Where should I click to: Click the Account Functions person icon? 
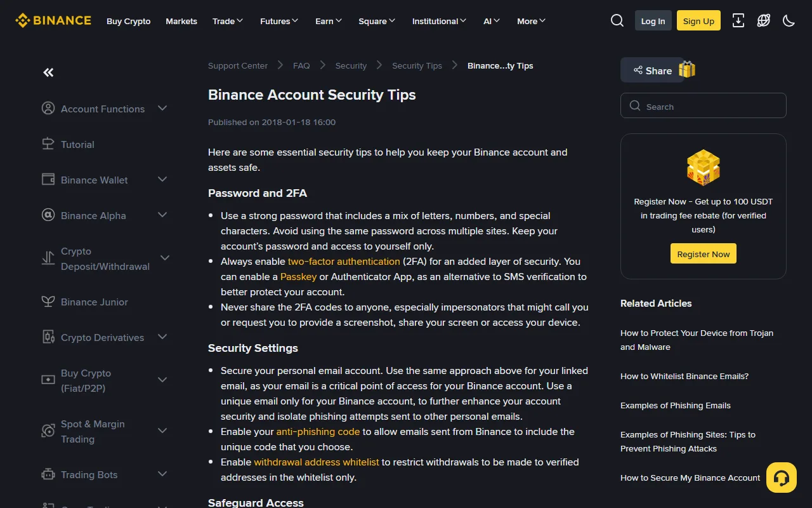[48, 109]
